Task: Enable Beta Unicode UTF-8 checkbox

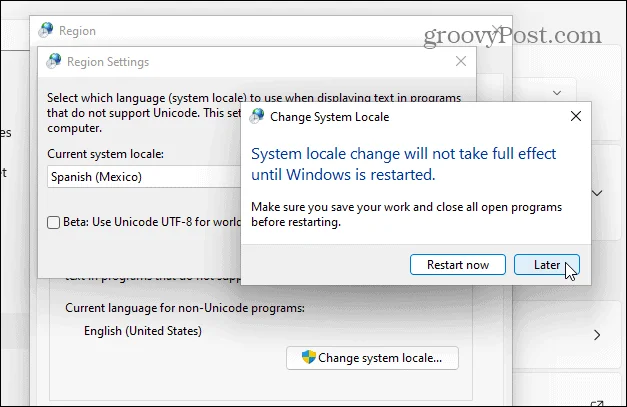Action: [x=53, y=222]
